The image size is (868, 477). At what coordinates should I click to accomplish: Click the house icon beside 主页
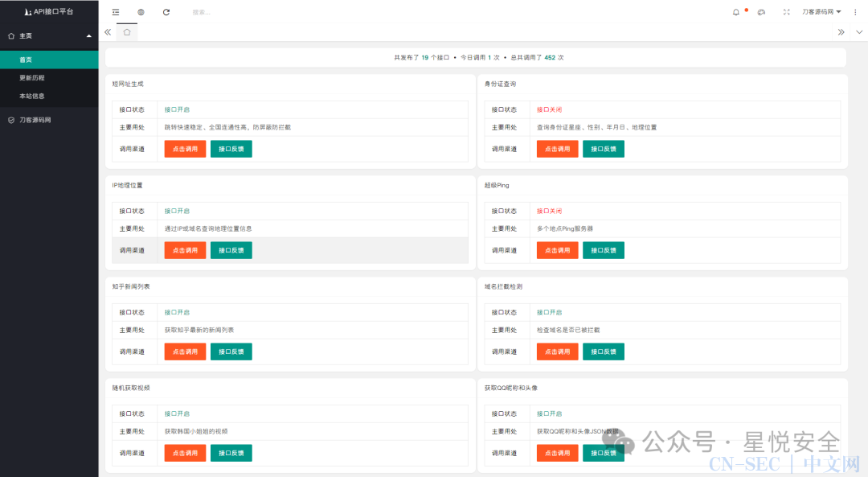click(x=11, y=36)
